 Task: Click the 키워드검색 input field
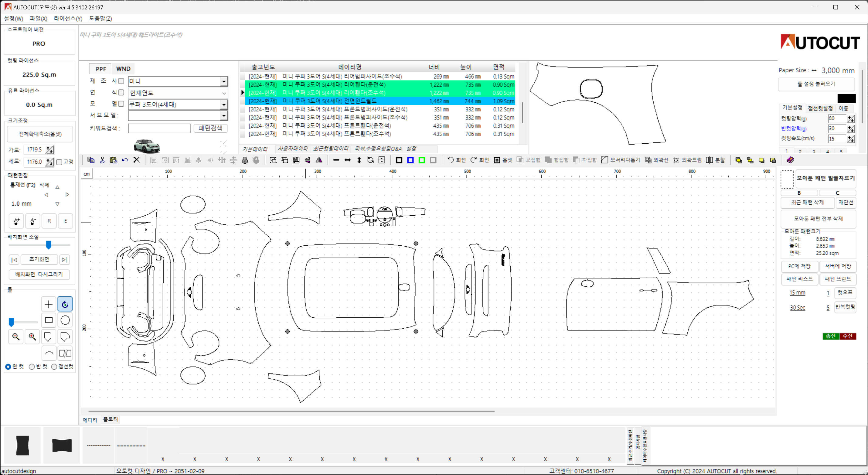tap(159, 128)
